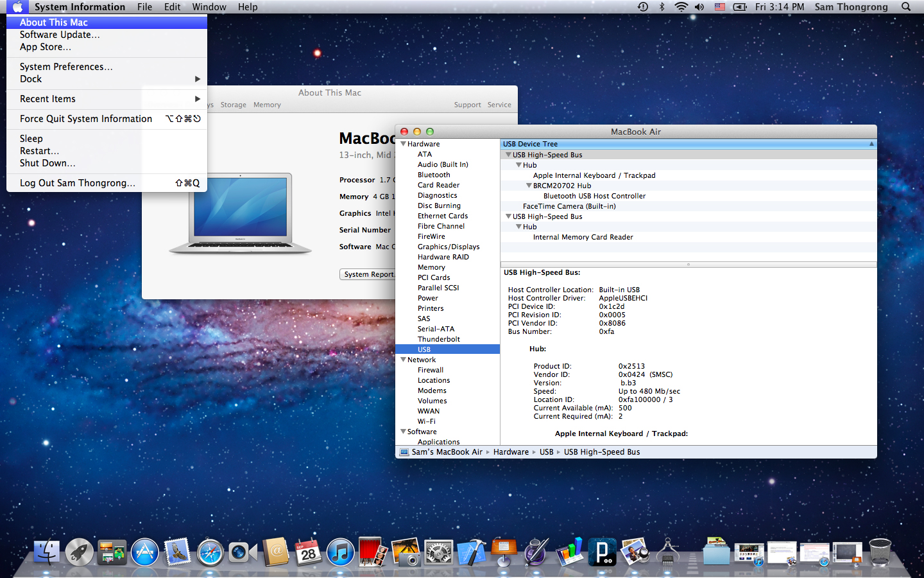Choose System Preferences… in Apple menu
This screenshot has width=924, height=578.
[107, 67]
